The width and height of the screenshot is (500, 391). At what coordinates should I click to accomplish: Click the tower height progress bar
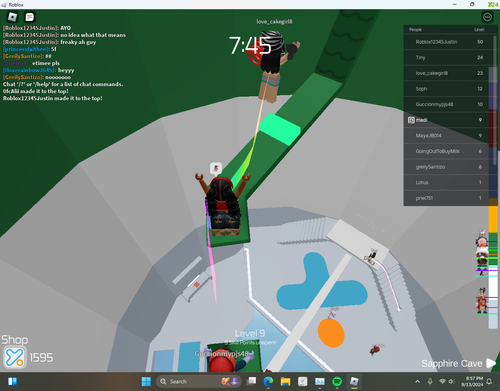coord(493,198)
